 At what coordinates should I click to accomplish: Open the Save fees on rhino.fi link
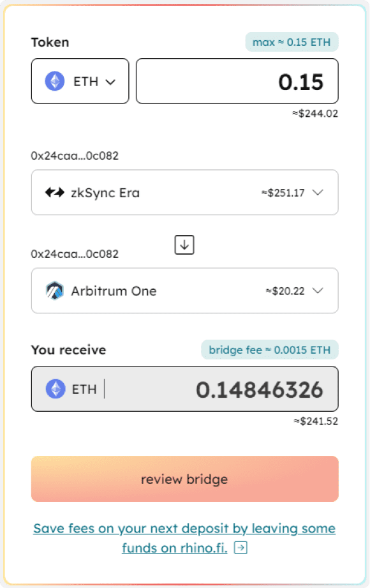[x=184, y=538]
